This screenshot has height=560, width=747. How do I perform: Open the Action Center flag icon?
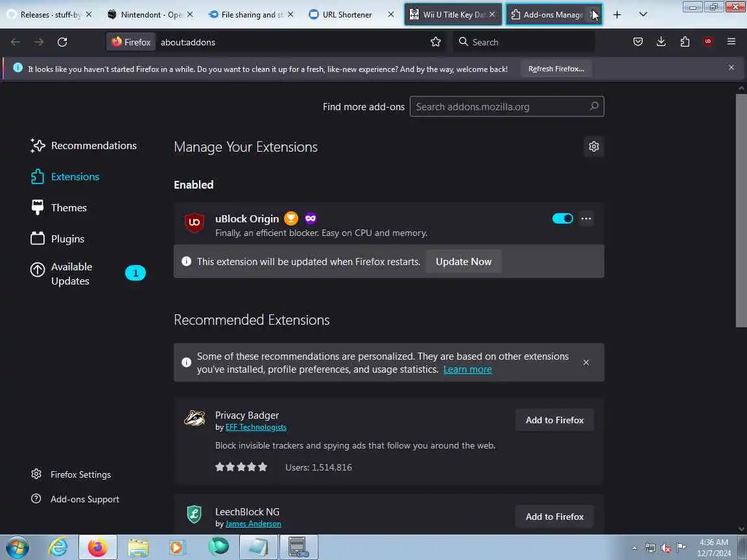[682, 548]
